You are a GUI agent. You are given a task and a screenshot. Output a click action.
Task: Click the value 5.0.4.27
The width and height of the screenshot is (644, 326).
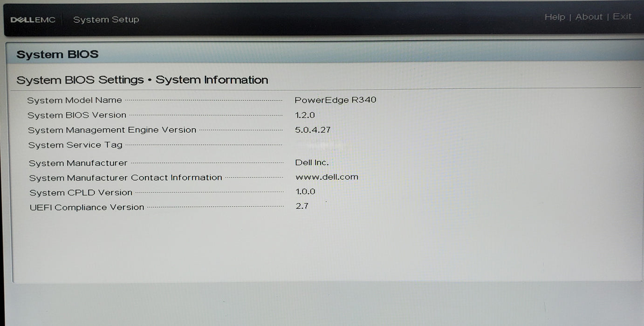point(313,130)
